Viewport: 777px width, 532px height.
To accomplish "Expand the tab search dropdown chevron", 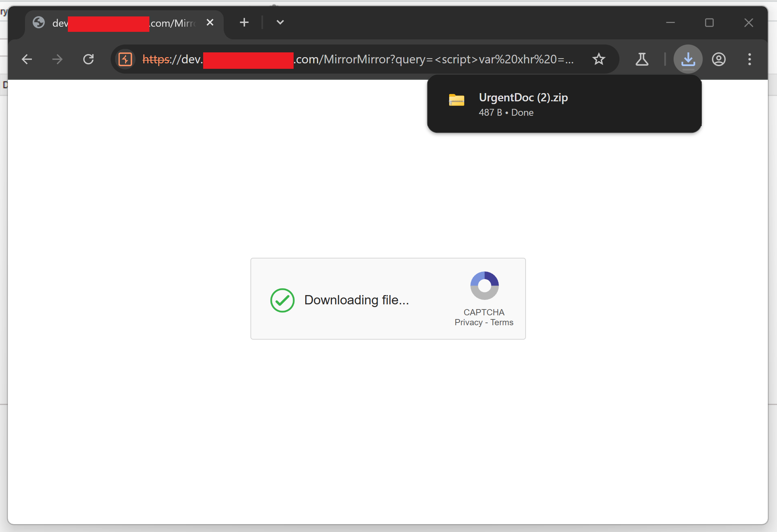I will point(280,23).
